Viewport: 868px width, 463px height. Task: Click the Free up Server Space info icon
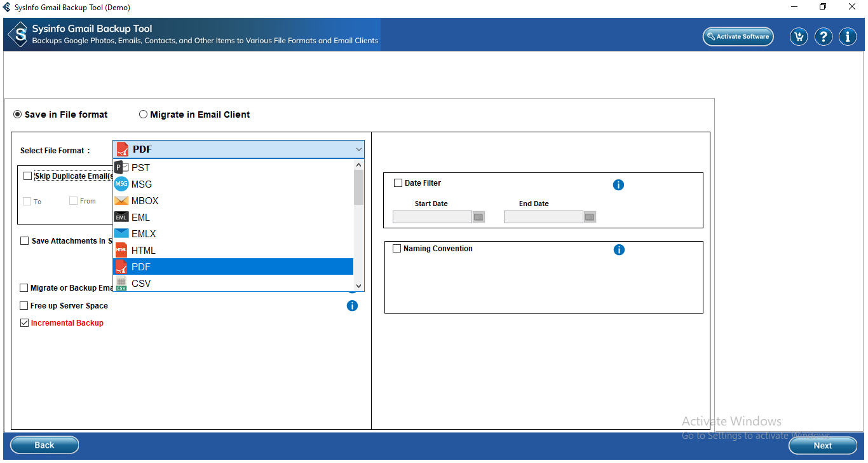coord(352,306)
